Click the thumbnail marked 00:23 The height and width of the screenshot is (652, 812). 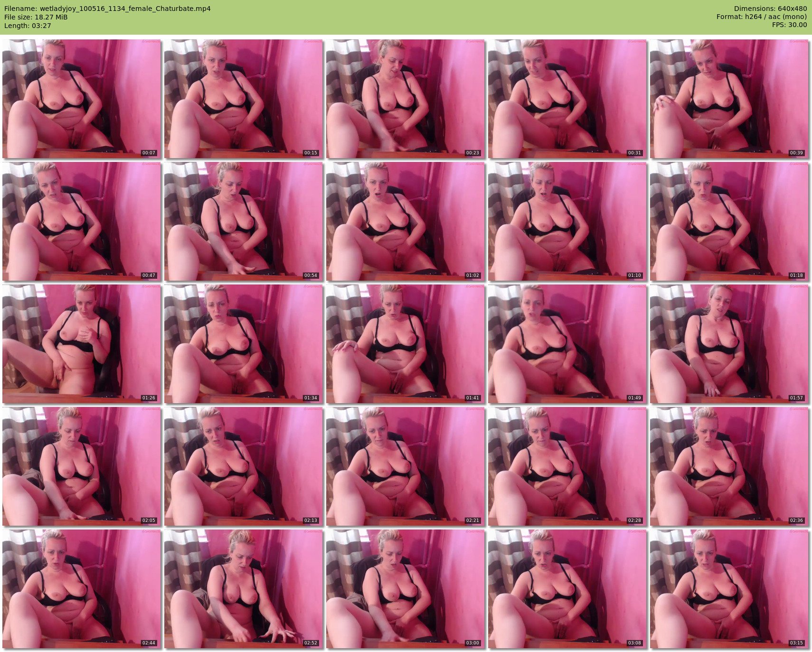tap(406, 99)
